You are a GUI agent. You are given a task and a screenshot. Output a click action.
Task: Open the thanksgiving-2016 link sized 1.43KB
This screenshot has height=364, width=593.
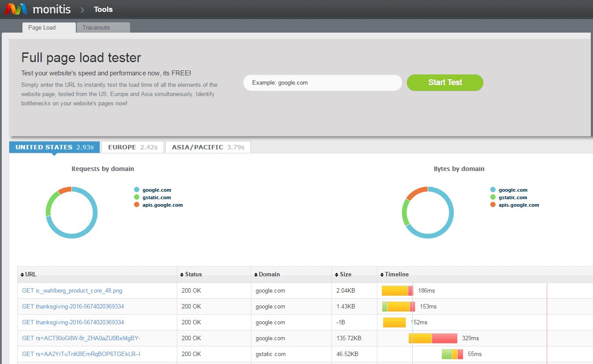(73, 307)
